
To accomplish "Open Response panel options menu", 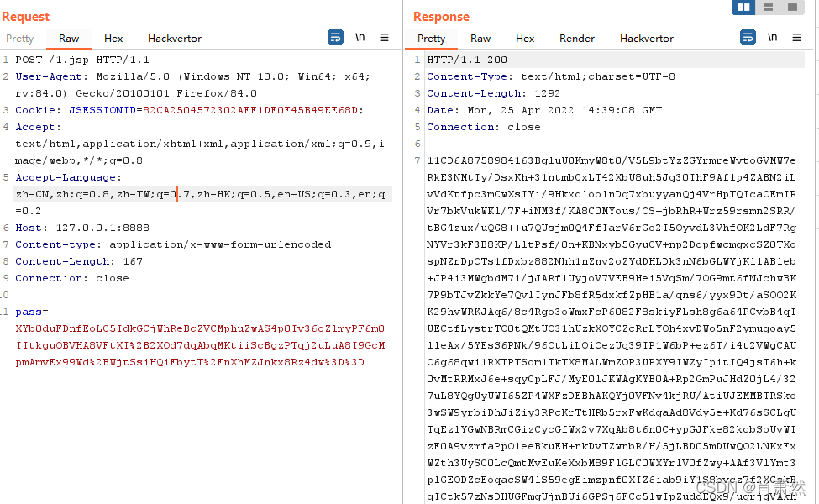I will point(796,38).
